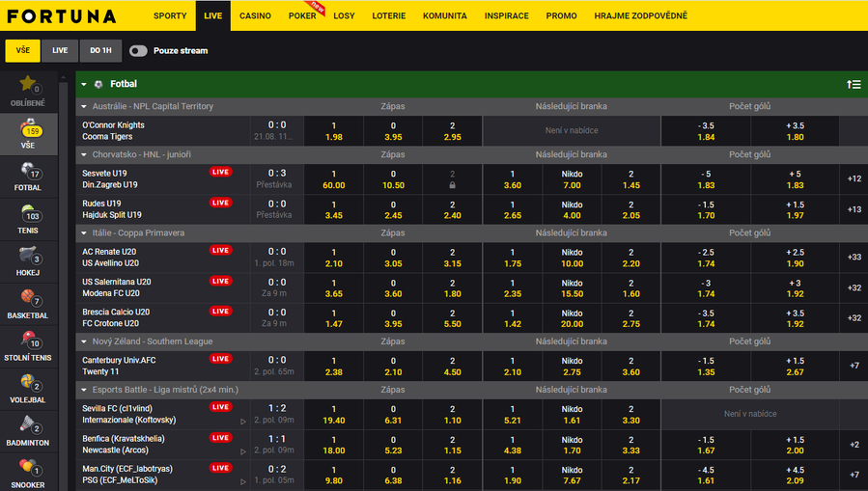Open the HRAJME ZODPOVĚDNĚ link
The image size is (868, 491).
pyautogui.click(x=641, y=16)
